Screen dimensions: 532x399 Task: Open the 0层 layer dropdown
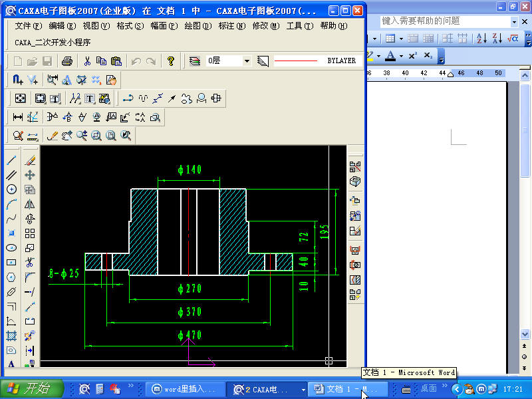pos(247,61)
